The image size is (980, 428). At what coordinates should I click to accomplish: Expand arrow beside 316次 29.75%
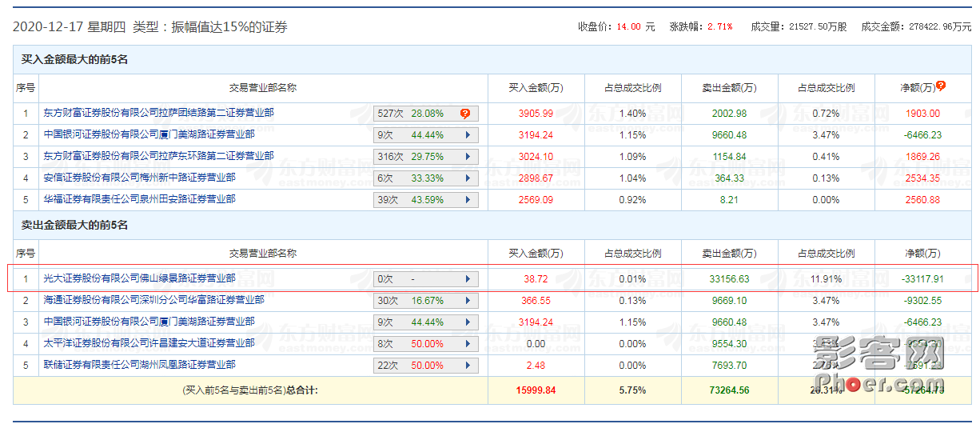[467, 157]
